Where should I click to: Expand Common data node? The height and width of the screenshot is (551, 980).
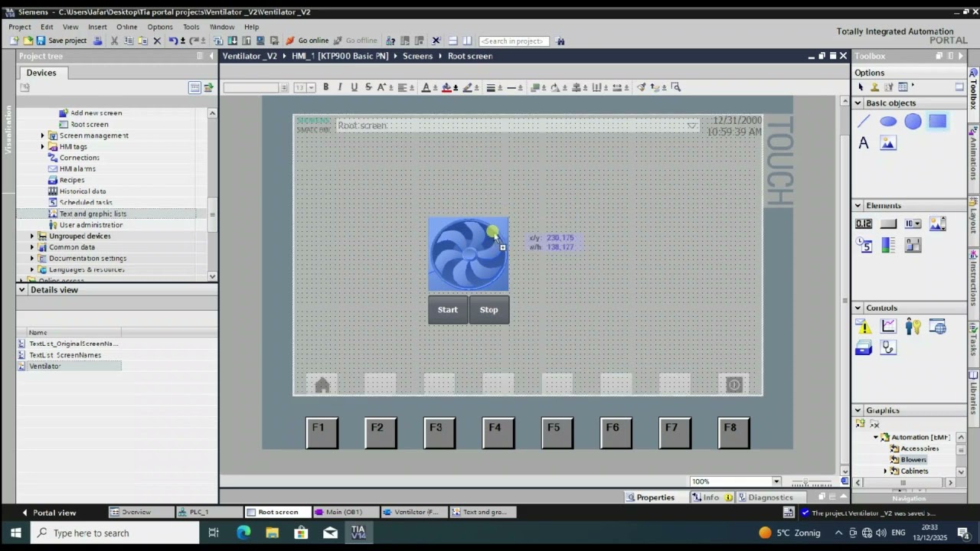click(x=32, y=247)
